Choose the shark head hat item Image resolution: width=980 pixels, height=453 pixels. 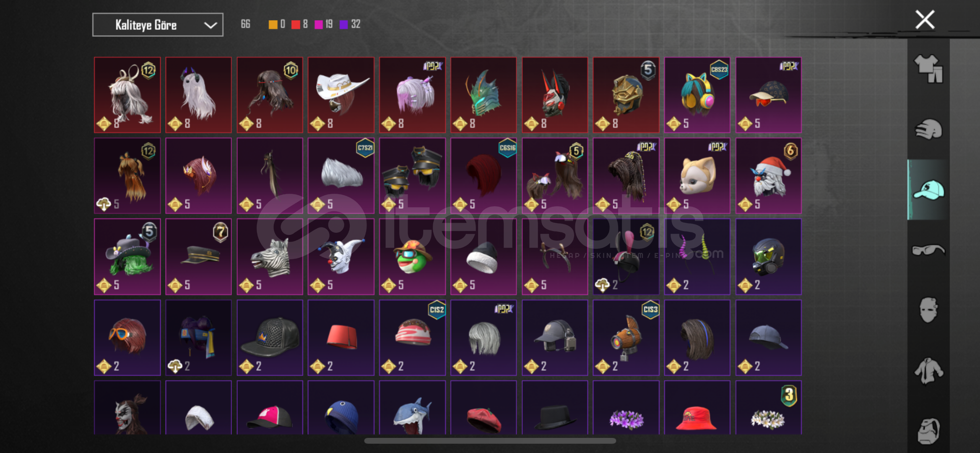pos(412,408)
